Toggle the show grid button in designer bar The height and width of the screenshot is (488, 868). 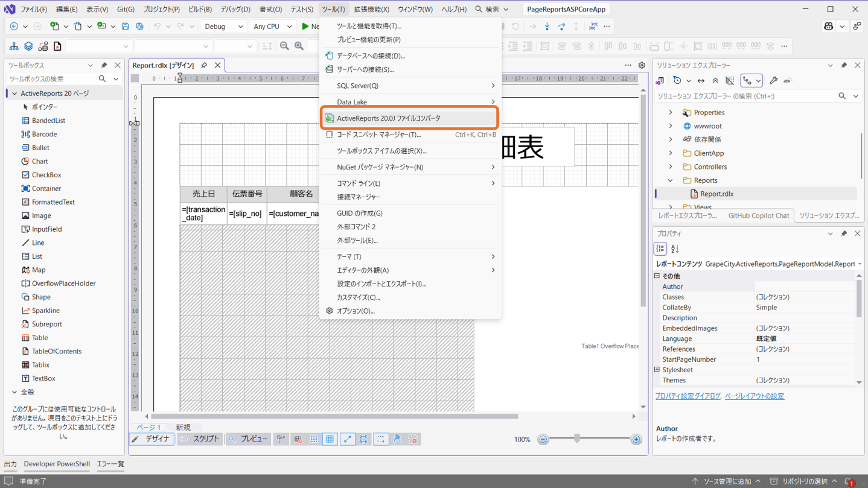tap(330, 440)
